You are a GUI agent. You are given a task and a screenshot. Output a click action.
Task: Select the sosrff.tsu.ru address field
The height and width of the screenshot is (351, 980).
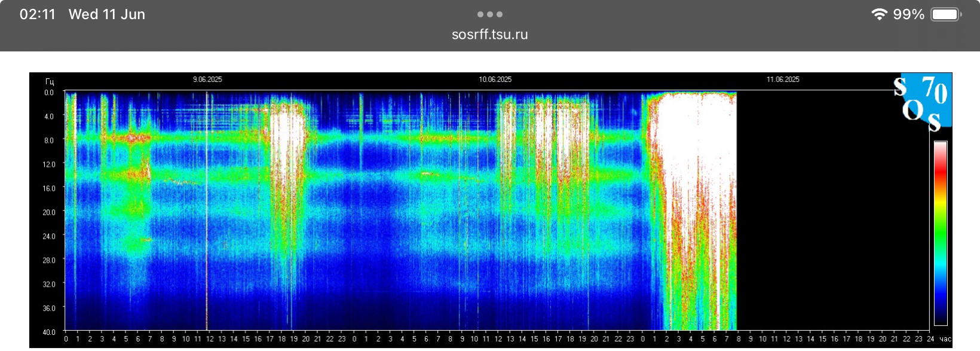tap(490, 35)
